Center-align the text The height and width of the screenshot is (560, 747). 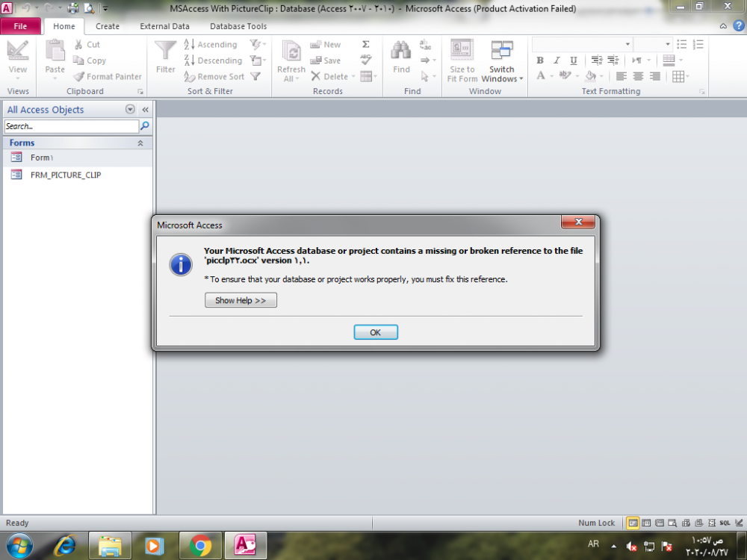click(x=639, y=76)
